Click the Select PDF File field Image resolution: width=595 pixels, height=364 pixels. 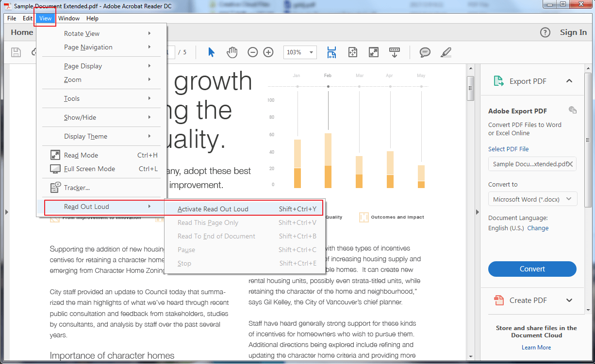pyautogui.click(x=532, y=164)
